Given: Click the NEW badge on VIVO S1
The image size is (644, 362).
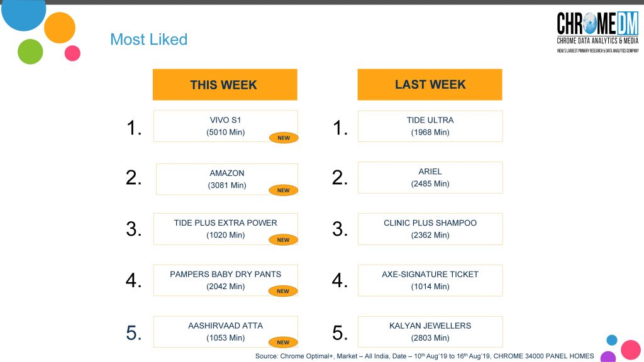Looking at the screenshot, I should pos(284,138).
